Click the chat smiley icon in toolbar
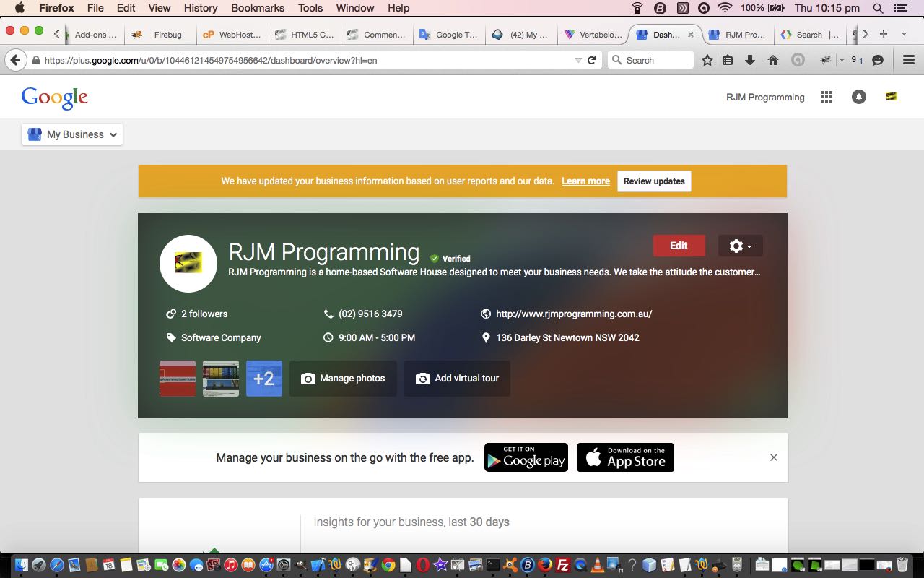This screenshot has height=578, width=924. point(878,61)
